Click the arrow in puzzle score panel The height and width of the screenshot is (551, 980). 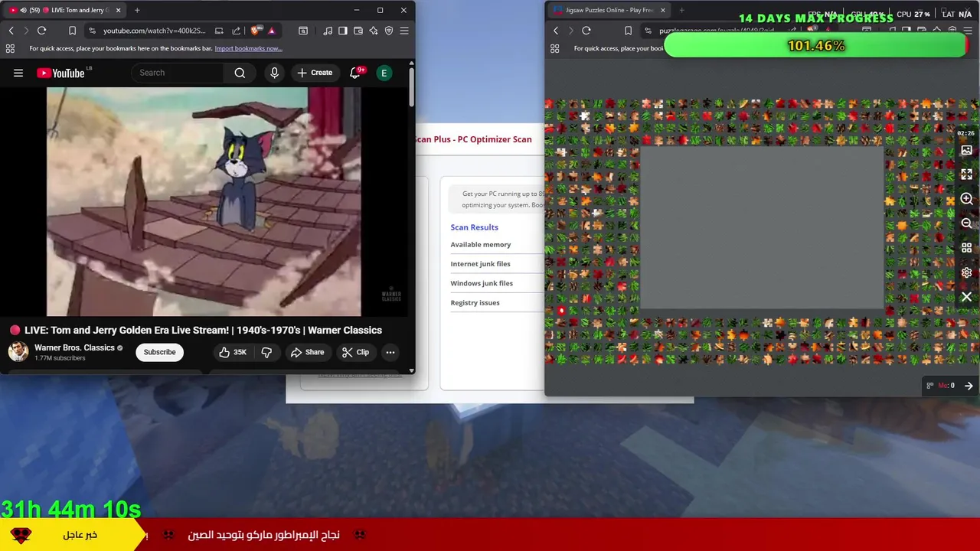click(969, 386)
